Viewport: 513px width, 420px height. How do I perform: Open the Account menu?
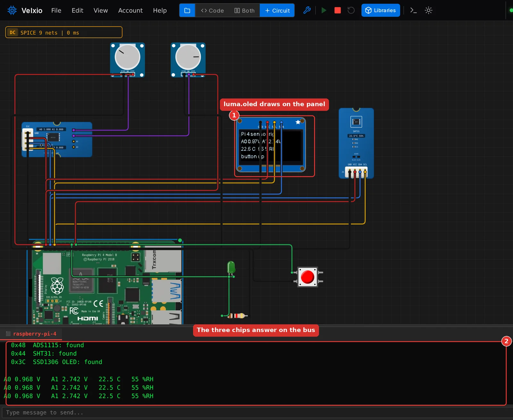pos(130,10)
